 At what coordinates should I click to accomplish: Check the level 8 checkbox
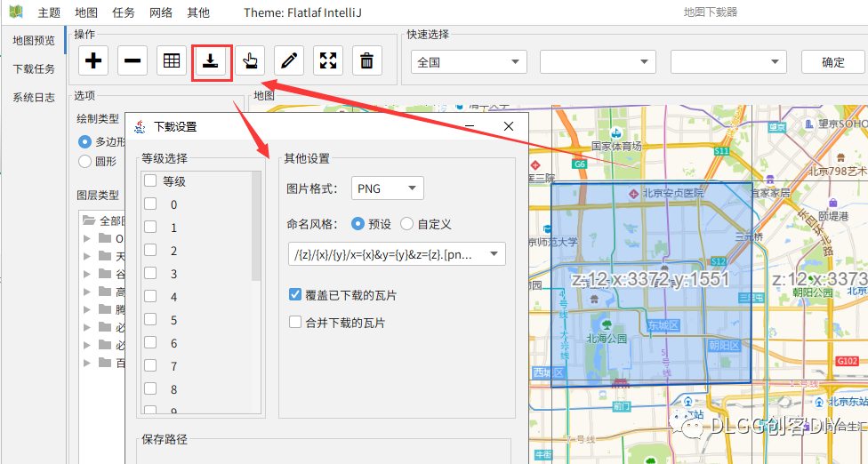150,388
